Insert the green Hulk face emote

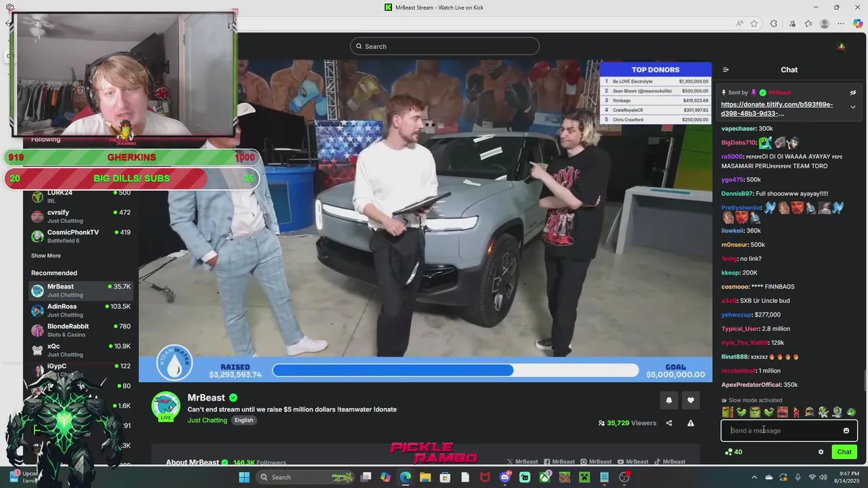point(755,412)
